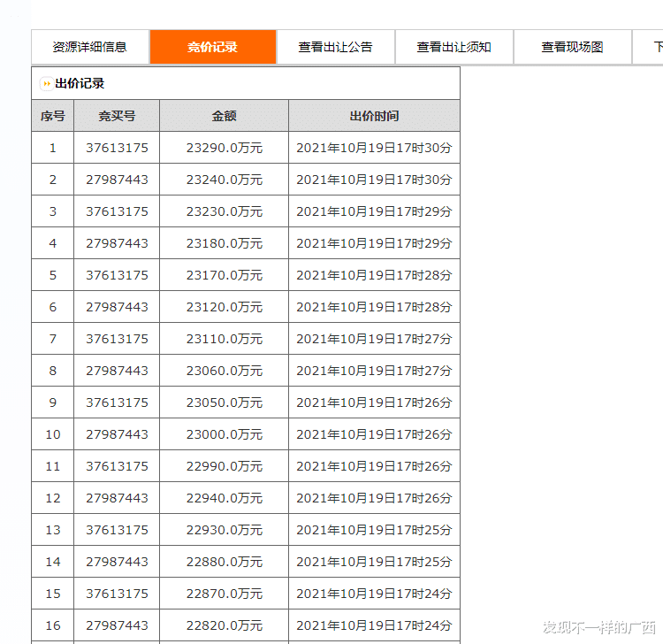Screen dimensions: 663x644
Task: Select amount 23180.0万元 in row 4
Action: click(x=225, y=243)
